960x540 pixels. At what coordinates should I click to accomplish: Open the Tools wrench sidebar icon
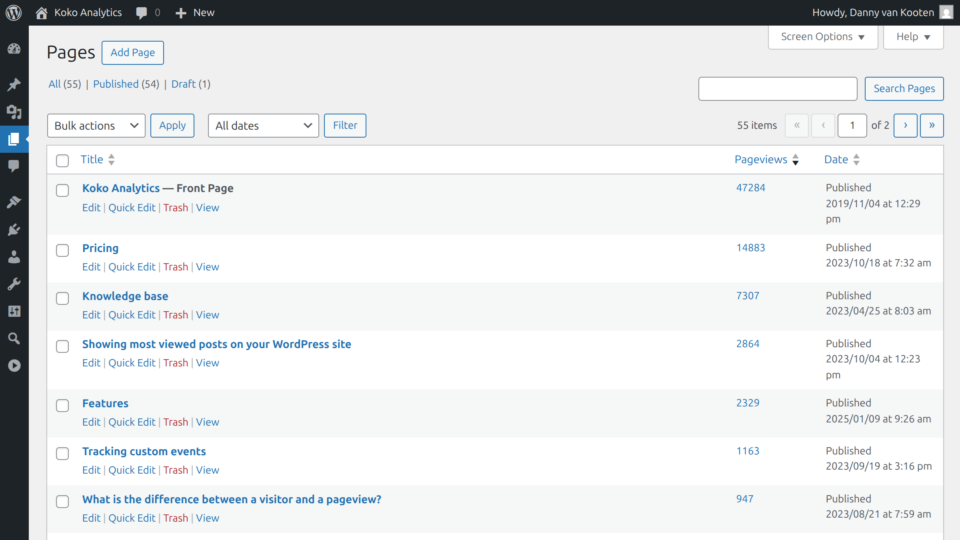(x=13, y=284)
